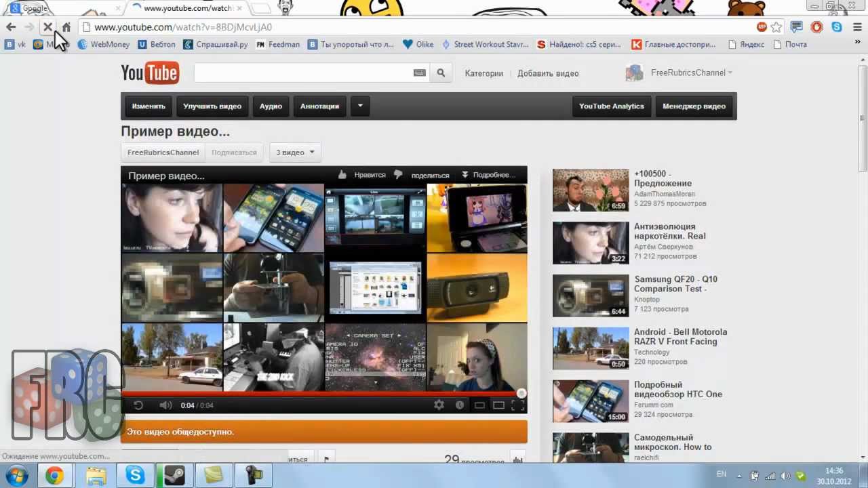The height and width of the screenshot is (488, 868).
Task: Switch to large player size
Action: pos(498,405)
